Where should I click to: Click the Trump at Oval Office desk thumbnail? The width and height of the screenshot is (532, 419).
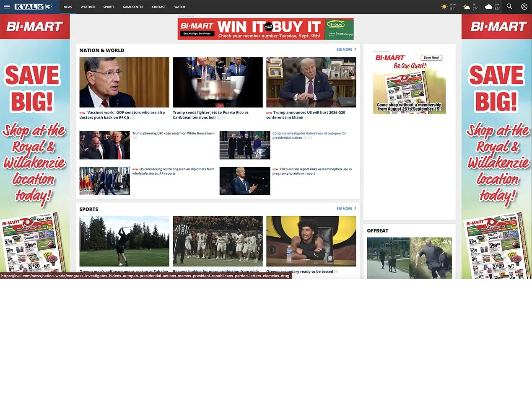(x=311, y=82)
